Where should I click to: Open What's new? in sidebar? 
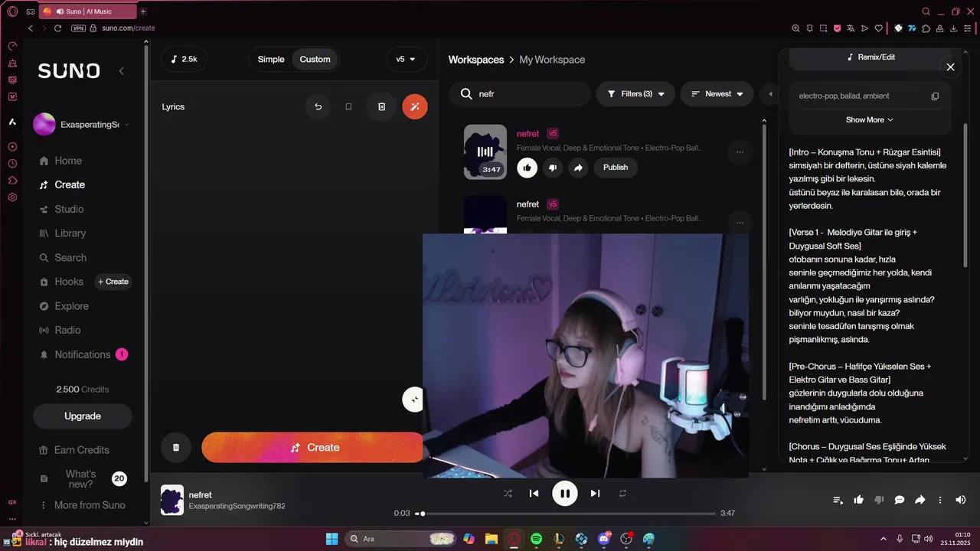pyautogui.click(x=80, y=479)
